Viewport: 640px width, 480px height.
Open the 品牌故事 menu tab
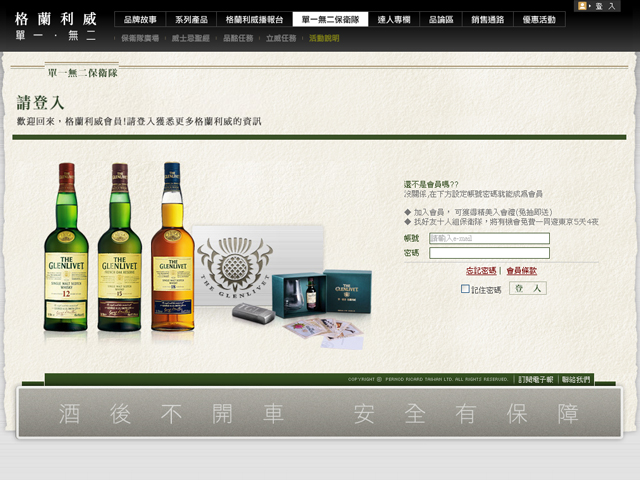[x=140, y=19]
